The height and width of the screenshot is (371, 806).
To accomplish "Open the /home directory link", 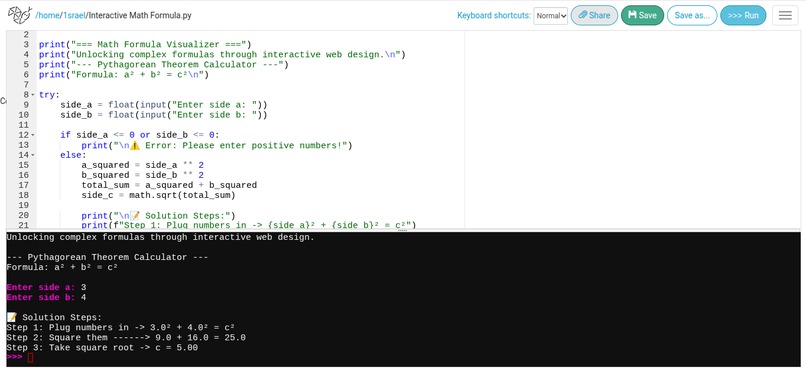I will click(47, 15).
